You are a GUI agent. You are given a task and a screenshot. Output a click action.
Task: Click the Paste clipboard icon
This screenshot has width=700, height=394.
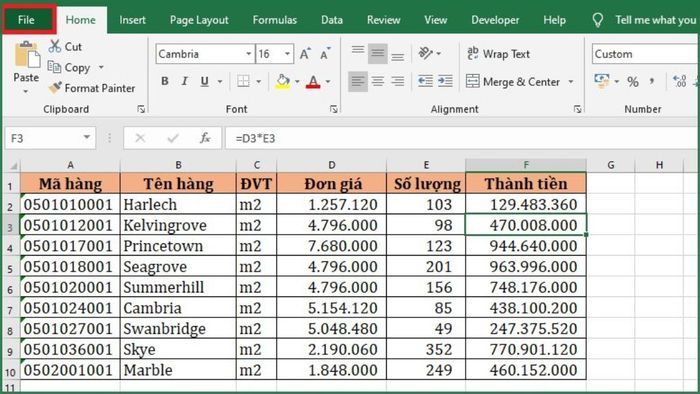[27, 55]
